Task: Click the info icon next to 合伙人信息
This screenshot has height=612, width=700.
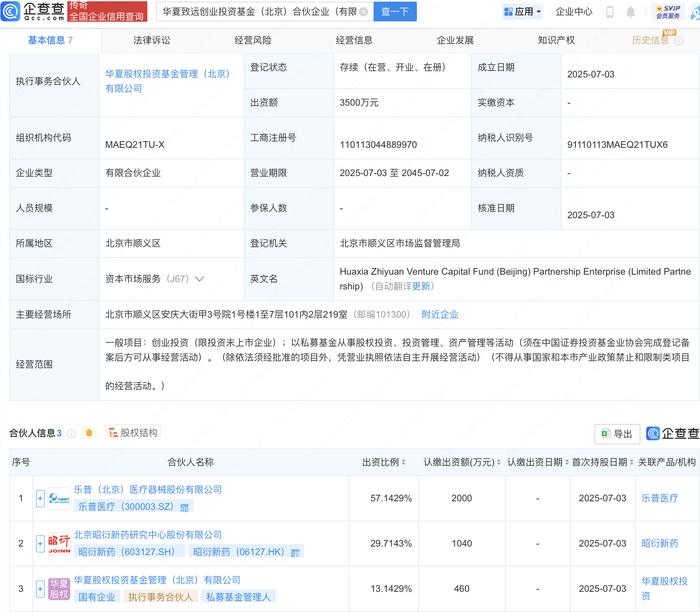Action: tap(71, 433)
